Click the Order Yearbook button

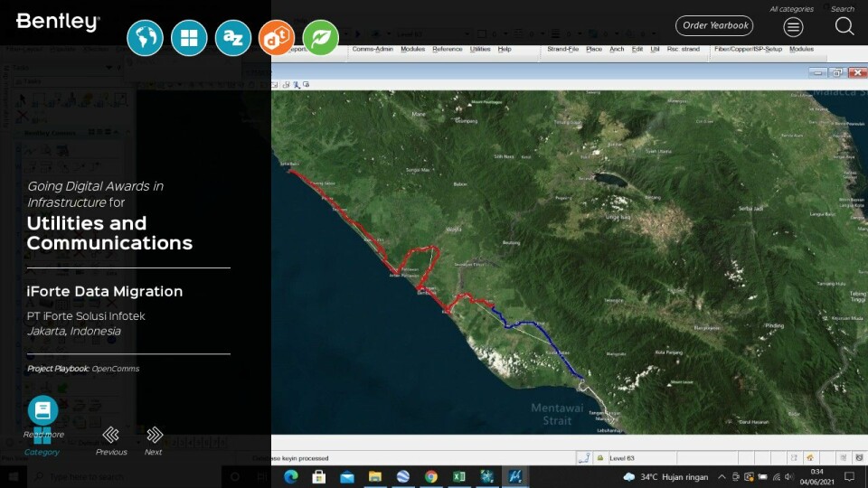click(714, 25)
